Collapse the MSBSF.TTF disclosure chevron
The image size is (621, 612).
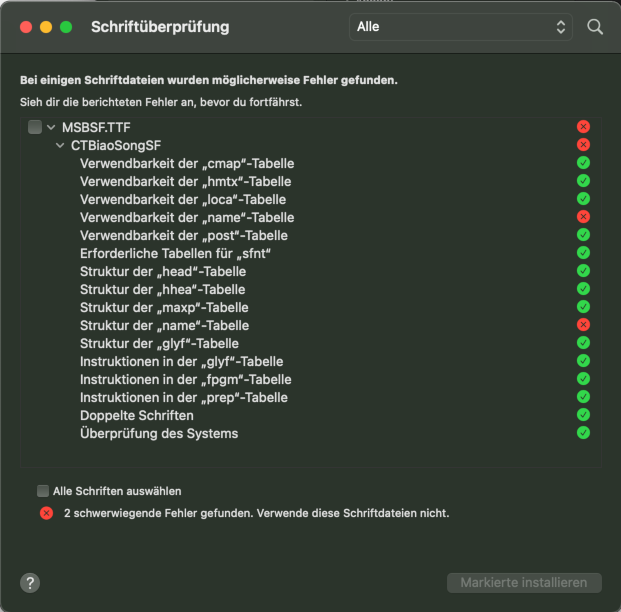(x=51, y=127)
